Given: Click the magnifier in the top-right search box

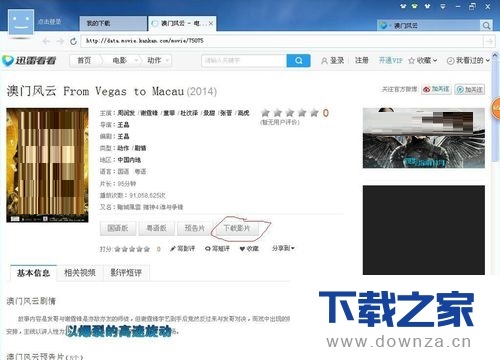Looking at the screenshot, I should tap(486, 25).
